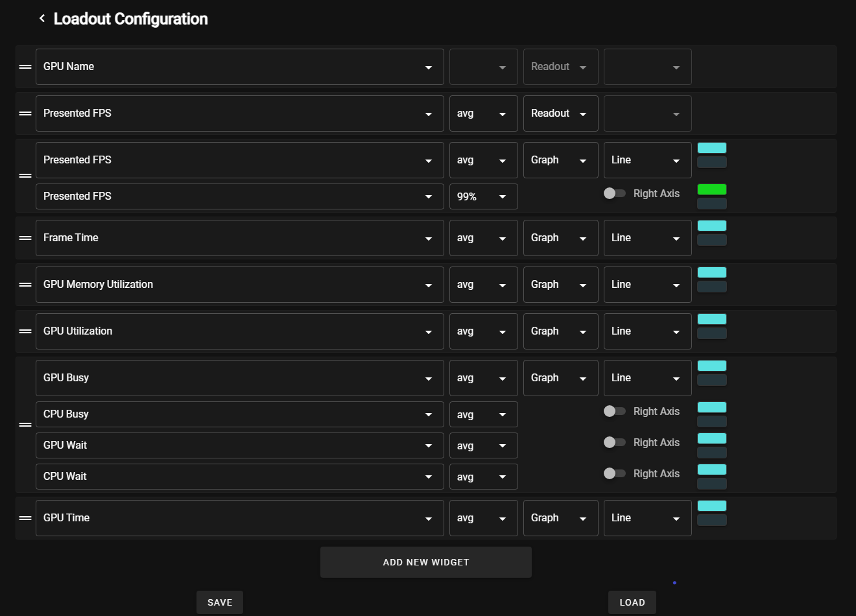The height and width of the screenshot is (616, 856).
Task: Click the drag handle of the GPU Memory Utilization row
Action: (x=25, y=285)
